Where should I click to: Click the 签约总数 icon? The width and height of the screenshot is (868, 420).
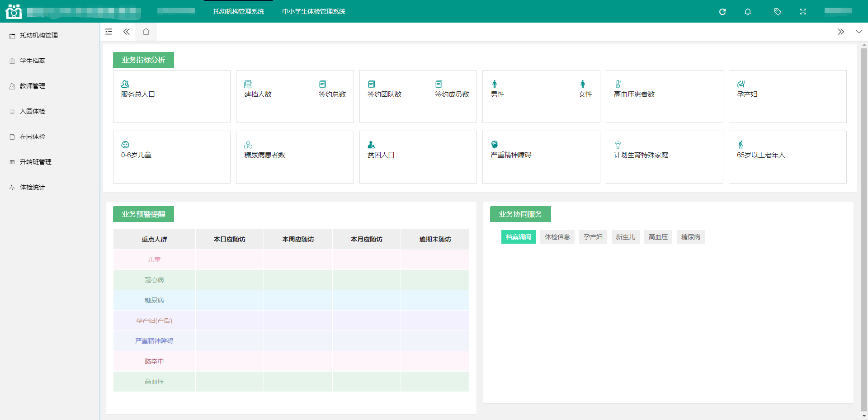coord(322,84)
